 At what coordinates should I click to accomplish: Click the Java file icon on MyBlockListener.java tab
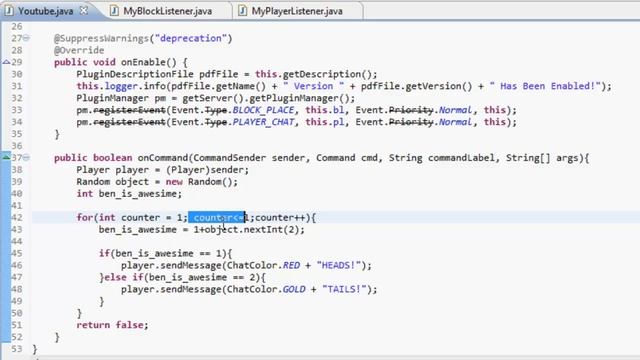tap(115, 11)
